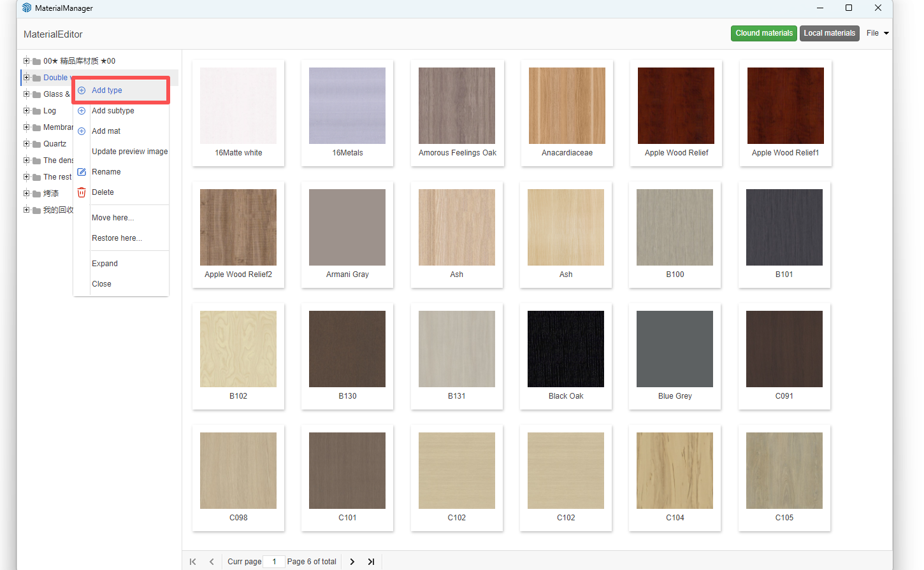This screenshot has width=924, height=570.
Task: Click the plus icon beside Add subtype
Action: [x=82, y=111]
